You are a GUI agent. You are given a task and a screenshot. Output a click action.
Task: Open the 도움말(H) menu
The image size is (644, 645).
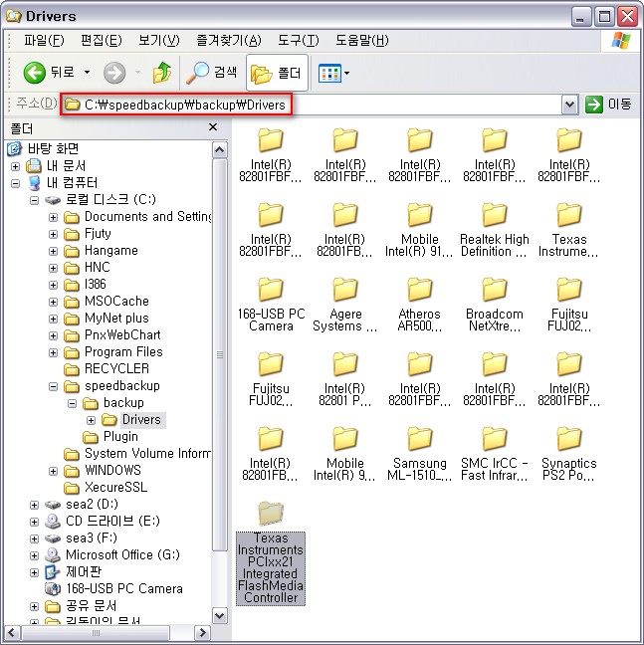(x=362, y=40)
